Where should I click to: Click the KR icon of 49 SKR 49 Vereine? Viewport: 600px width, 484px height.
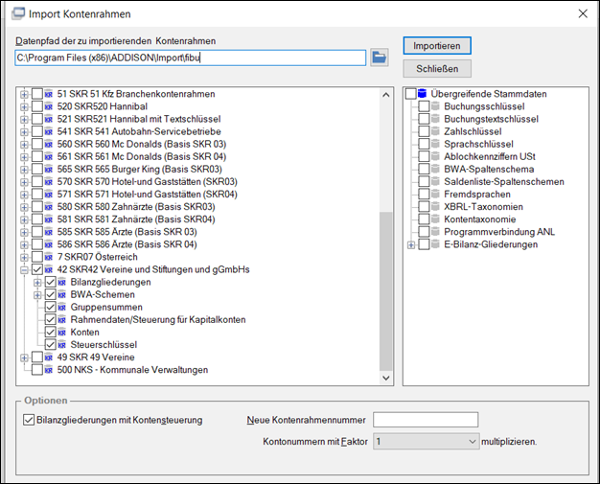49,357
